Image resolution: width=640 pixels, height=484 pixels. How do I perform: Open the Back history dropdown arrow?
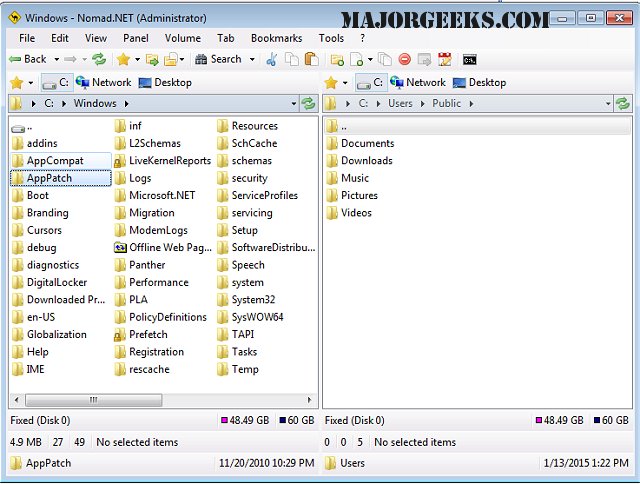(x=57, y=60)
